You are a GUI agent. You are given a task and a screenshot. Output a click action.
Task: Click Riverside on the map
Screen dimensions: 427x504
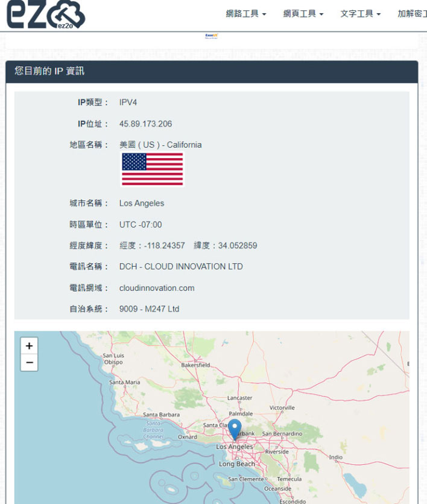[277, 451]
